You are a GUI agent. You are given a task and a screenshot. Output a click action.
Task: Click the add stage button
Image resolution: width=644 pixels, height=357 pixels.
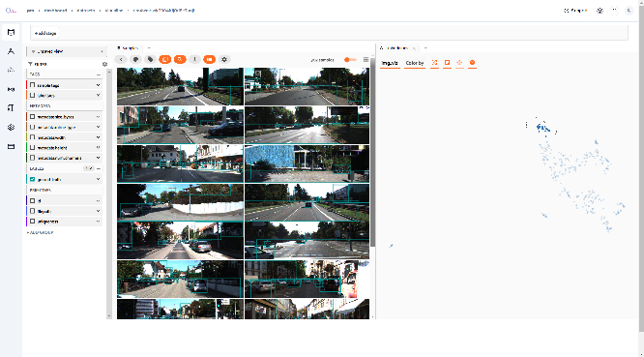pos(45,33)
